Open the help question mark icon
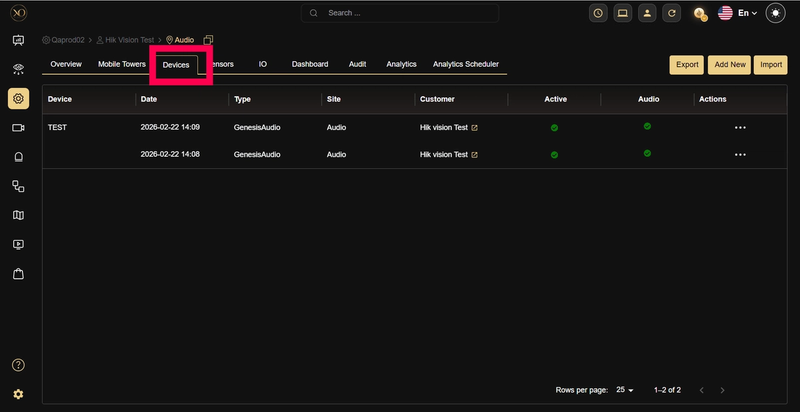This screenshot has height=412, width=800. [x=18, y=365]
